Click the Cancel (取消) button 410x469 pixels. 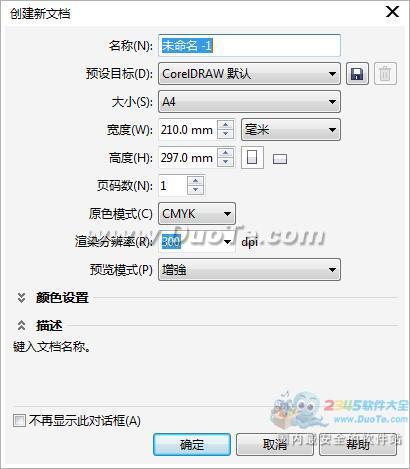point(275,444)
